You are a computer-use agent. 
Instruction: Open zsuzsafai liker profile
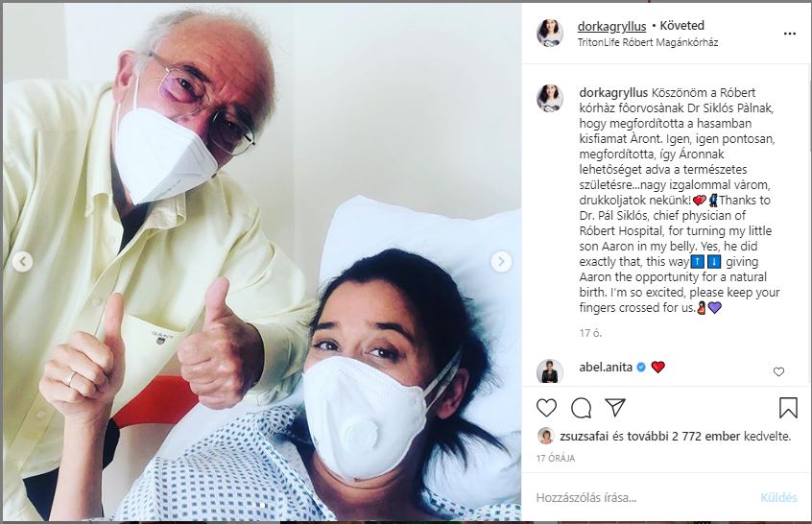pyautogui.click(x=585, y=437)
